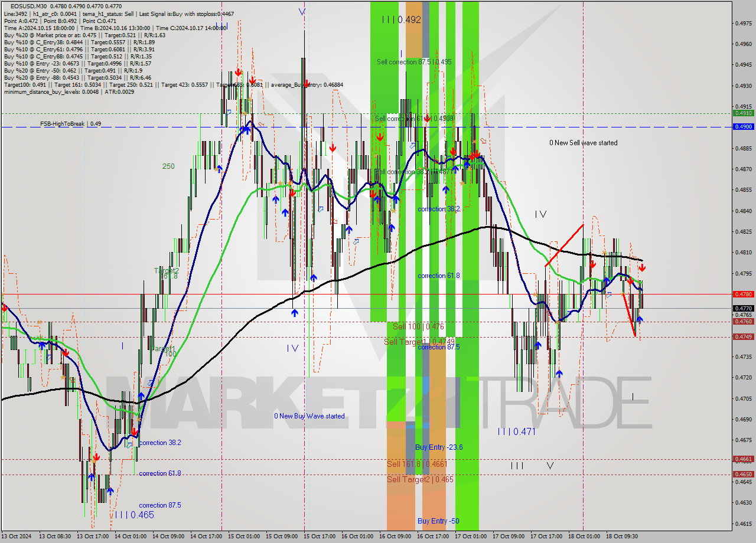Viewport: 756px width, 543px height.
Task: Click the '15 Oct 09:00' time label
Action: (282, 537)
